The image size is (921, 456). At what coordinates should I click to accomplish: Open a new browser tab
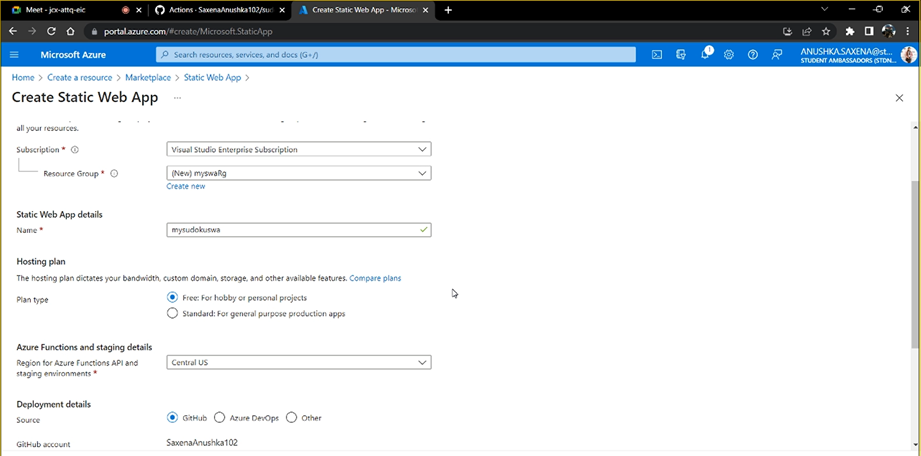point(449,10)
